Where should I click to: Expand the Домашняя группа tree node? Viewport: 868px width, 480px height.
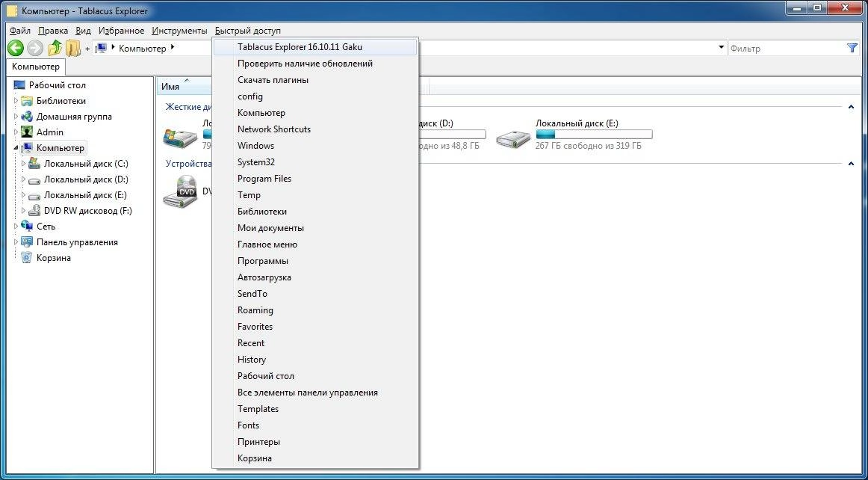point(16,117)
